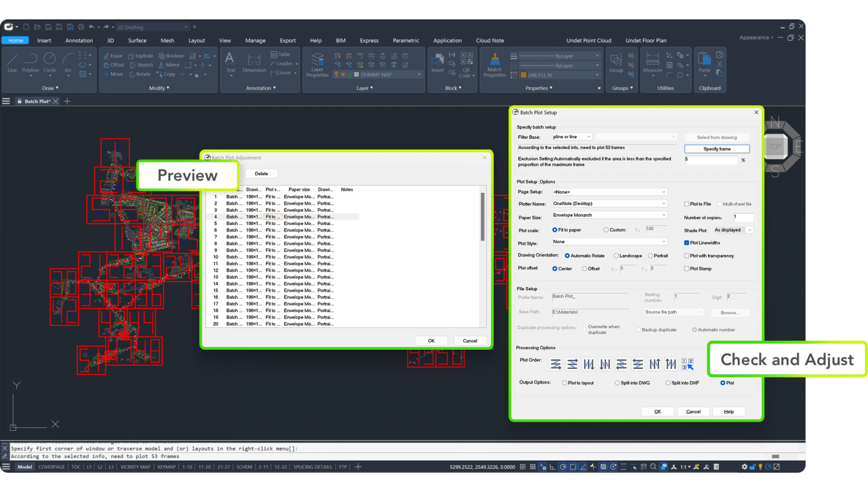868x488 pixels.
Task: Click the Specify frame button
Action: click(717, 149)
